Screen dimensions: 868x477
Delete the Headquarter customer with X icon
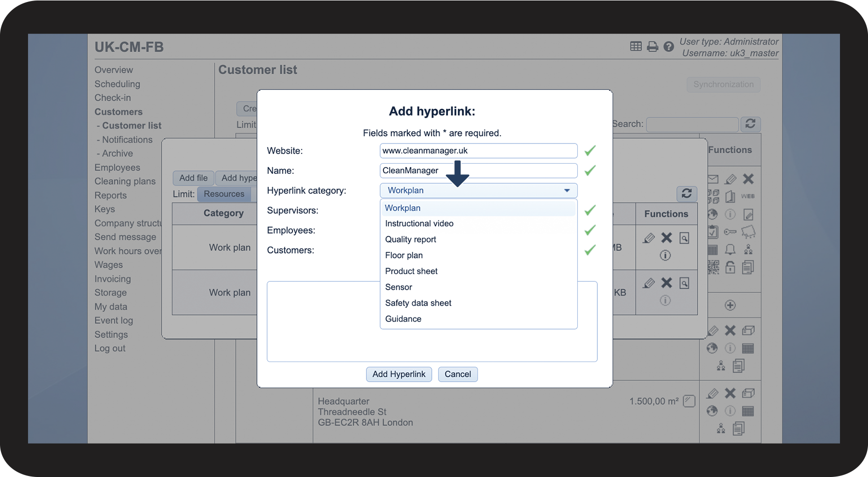[x=730, y=393]
